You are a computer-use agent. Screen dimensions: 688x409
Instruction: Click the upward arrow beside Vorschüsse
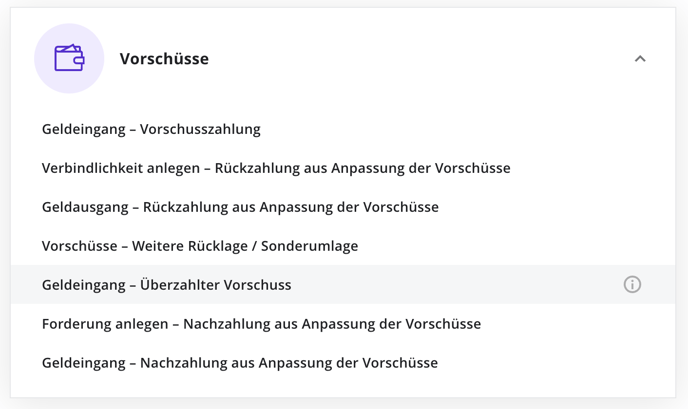tap(640, 58)
